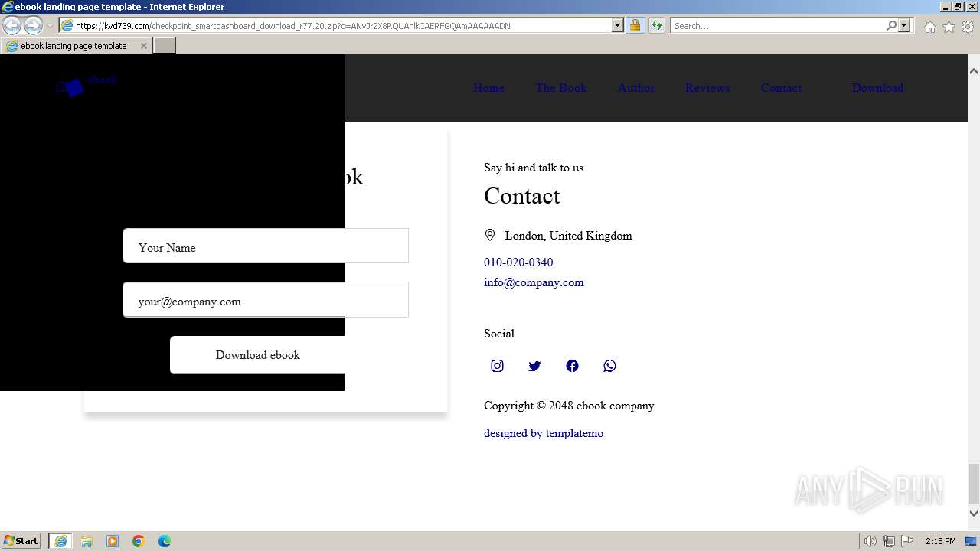
Task: Click the Social label
Action: click(499, 334)
